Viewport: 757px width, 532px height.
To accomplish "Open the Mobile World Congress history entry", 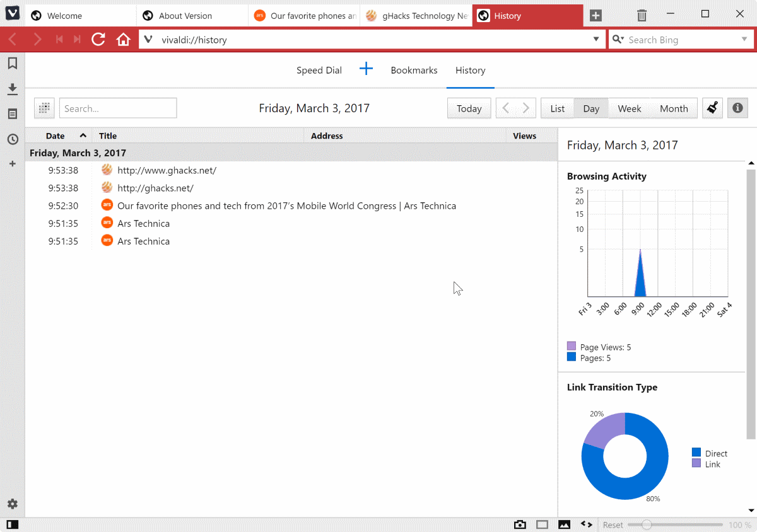I will coord(291,205).
